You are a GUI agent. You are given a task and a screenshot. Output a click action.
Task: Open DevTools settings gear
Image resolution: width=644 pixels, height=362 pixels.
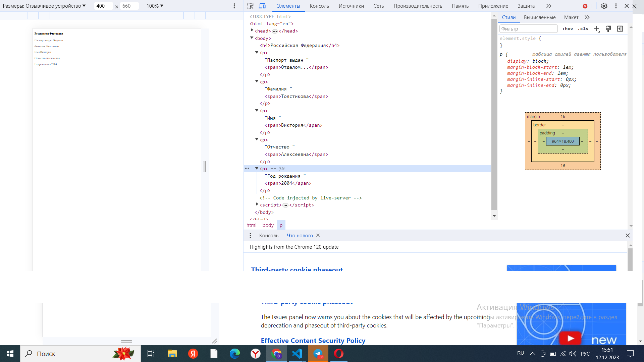click(x=604, y=6)
